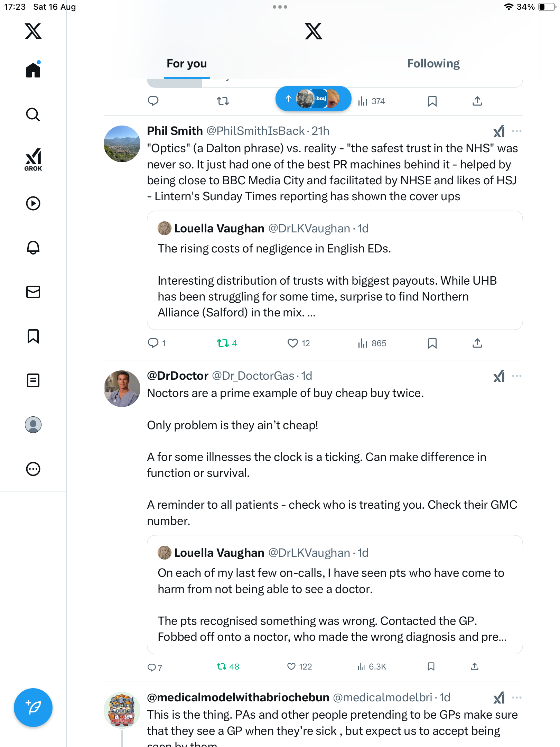
Task: Like Phil Smith's post
Action: click(293, 343)
